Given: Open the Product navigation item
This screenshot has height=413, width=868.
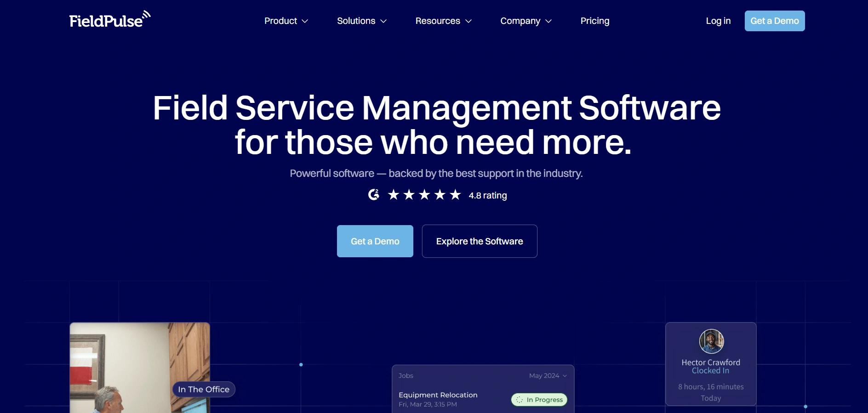Looking at the screenshot, I should pos(286,21).
